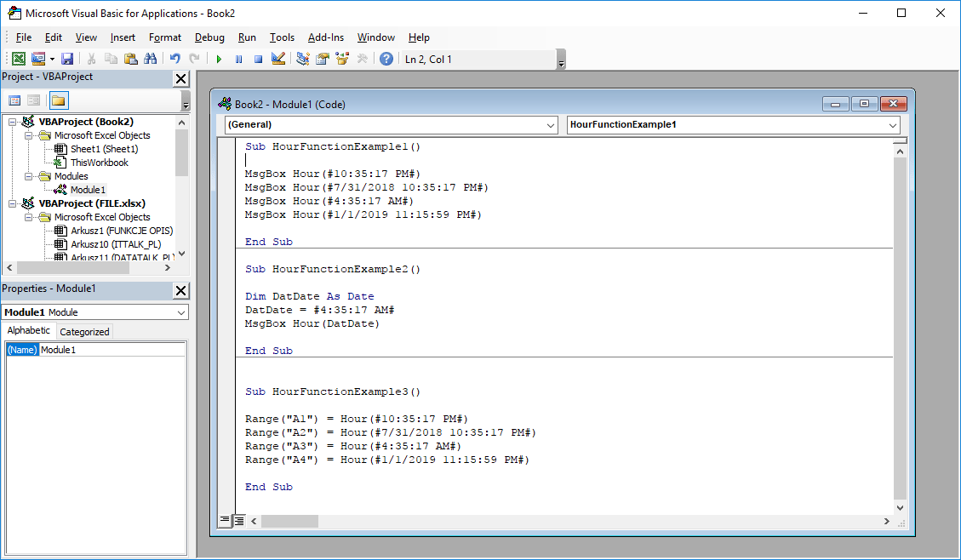This screenshot has width=961, height=560.
Task: Click the Redo arrow icon
Action: [x=194, y=59]
